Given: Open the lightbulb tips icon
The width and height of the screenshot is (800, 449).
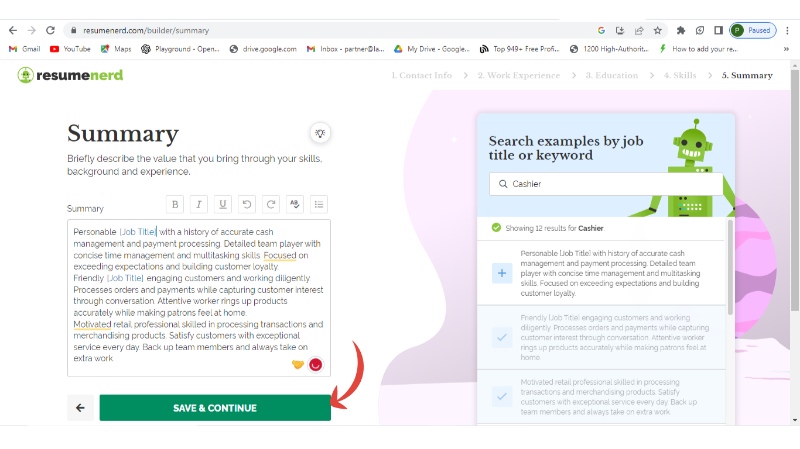Looking at the screenshot, I should (320, 133).
